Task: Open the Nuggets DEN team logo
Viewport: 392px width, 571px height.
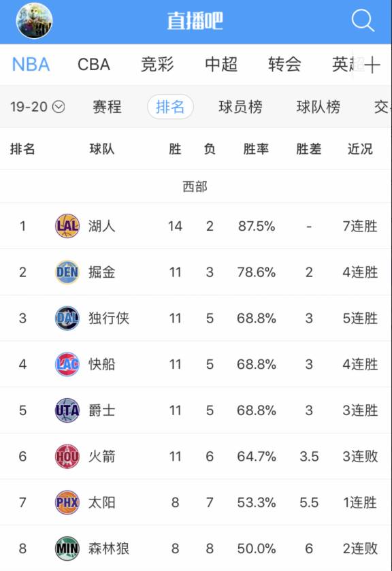Action: point(67,272)
